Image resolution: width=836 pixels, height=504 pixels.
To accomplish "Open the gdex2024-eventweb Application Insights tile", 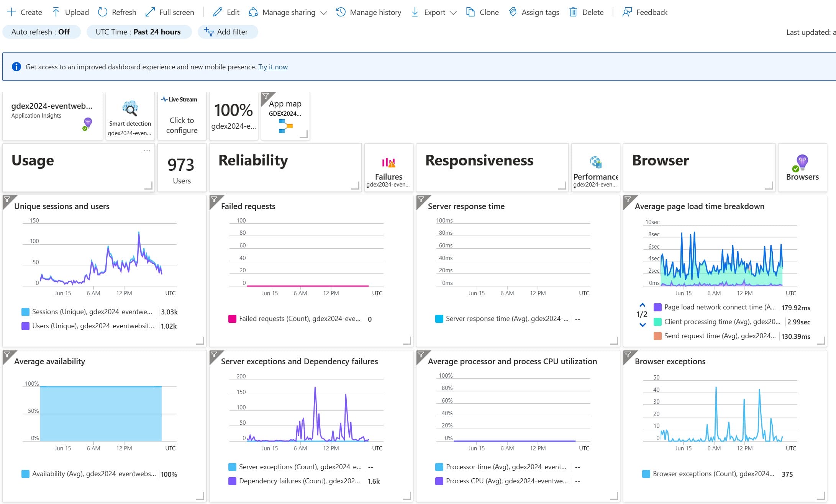I will click(x=52, y=116).
